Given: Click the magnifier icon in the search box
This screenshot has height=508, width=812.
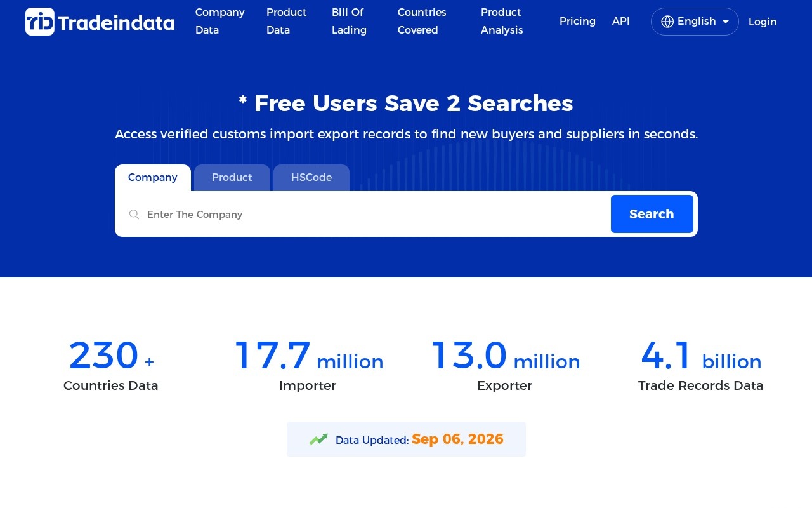Looking at the screenshot, I should 134,215.
